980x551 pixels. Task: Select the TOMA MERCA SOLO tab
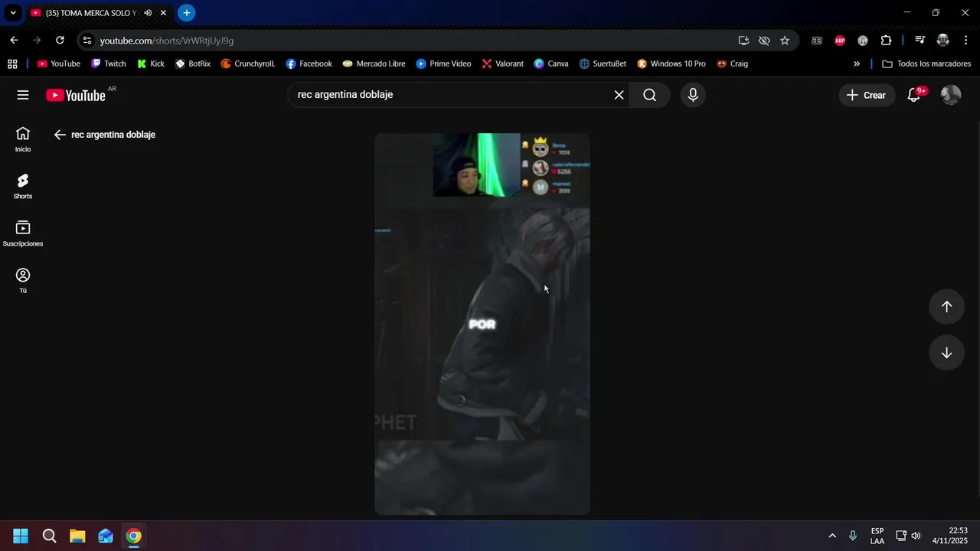point(91,13)
